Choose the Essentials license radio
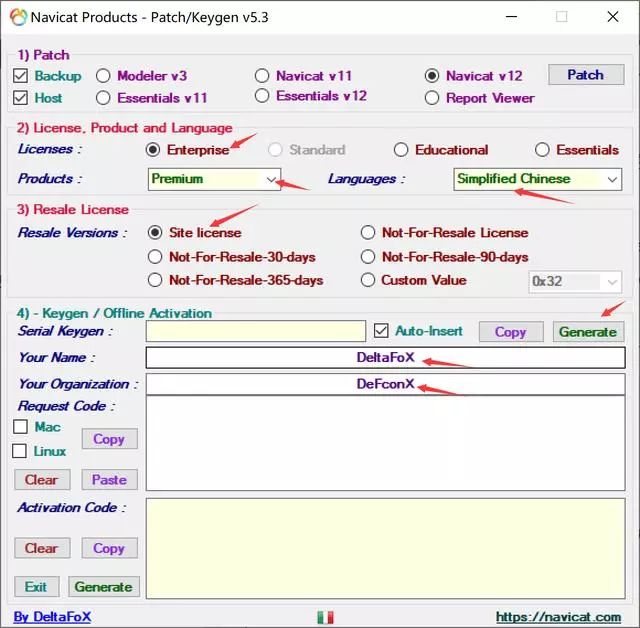The image size is (640, 628). coord(542,150)
